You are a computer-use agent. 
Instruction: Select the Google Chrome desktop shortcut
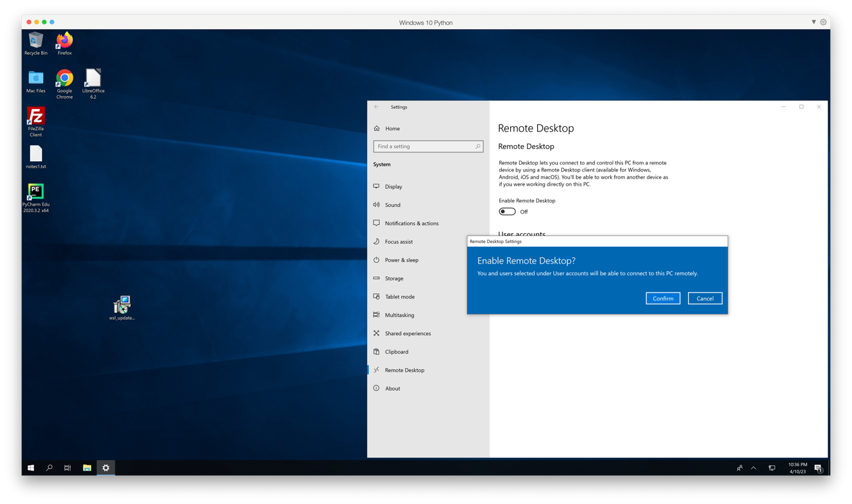[x=64, y=84]
